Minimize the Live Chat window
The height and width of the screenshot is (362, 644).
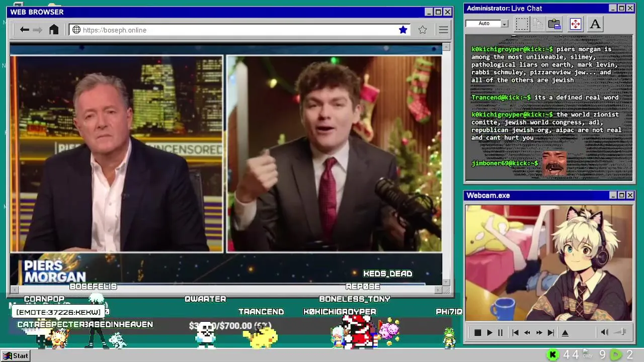(x=612, y=8)
